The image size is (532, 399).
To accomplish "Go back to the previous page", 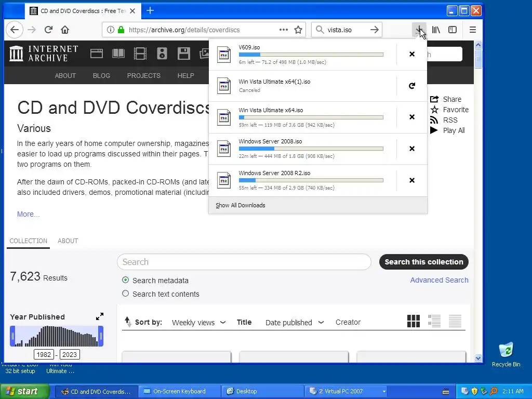I will pyautogui.click(x=14, y=30).
